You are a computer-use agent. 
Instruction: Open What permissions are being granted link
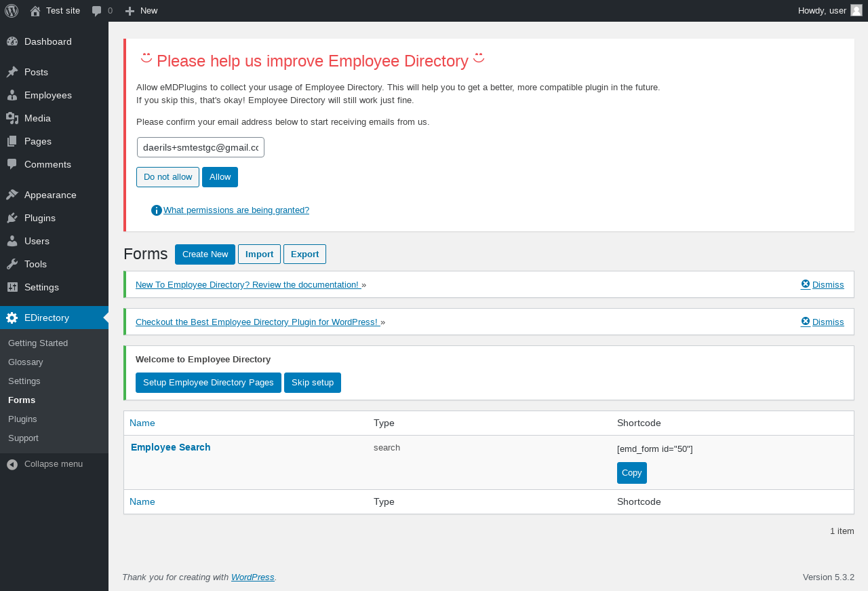236,210
